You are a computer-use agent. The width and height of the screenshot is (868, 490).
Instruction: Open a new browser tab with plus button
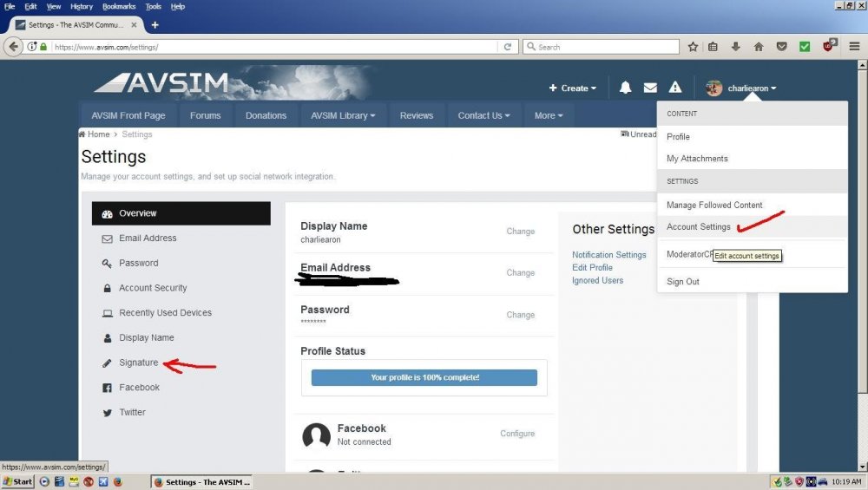(x=155, y=25)
